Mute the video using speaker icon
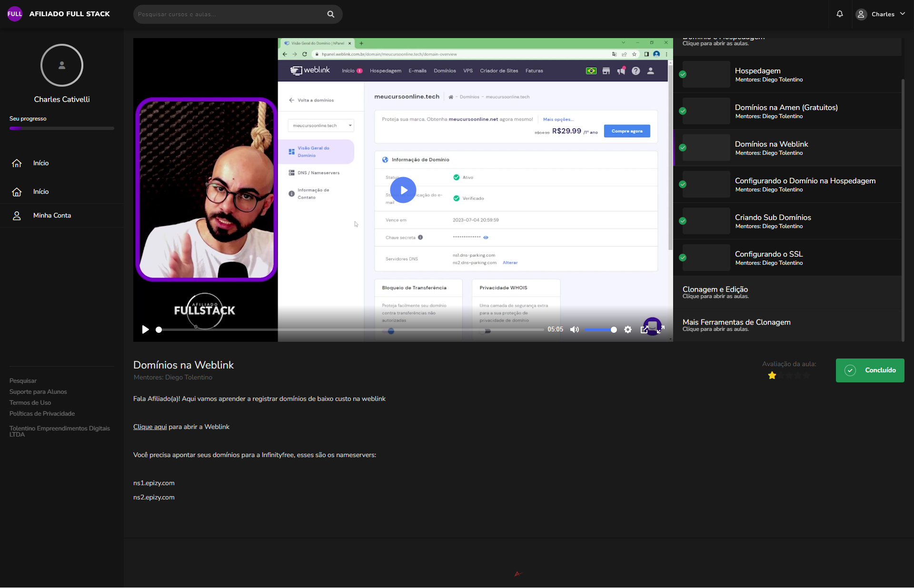Screen dimensions: 914x588 click(575, 329)
